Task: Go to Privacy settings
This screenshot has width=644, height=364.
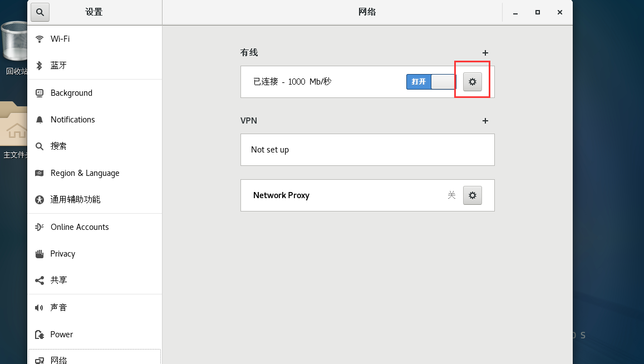Action: click(95, 254)
